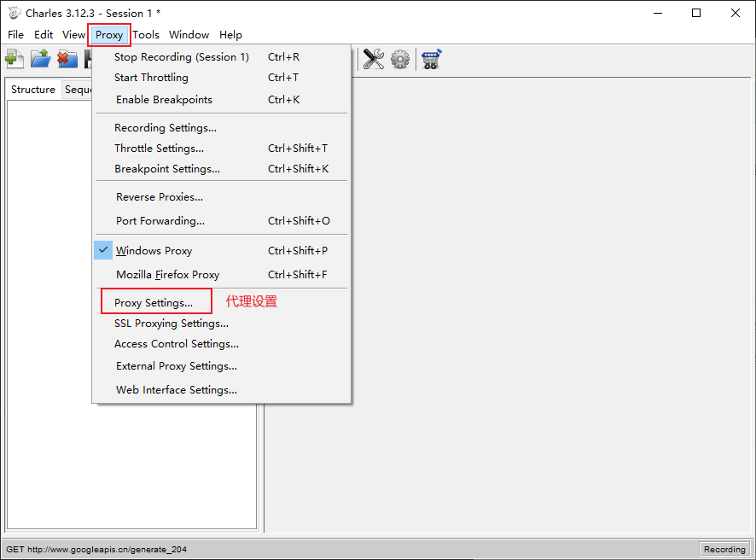Open the Help menu
756x560 pixels.
point(230,35)
